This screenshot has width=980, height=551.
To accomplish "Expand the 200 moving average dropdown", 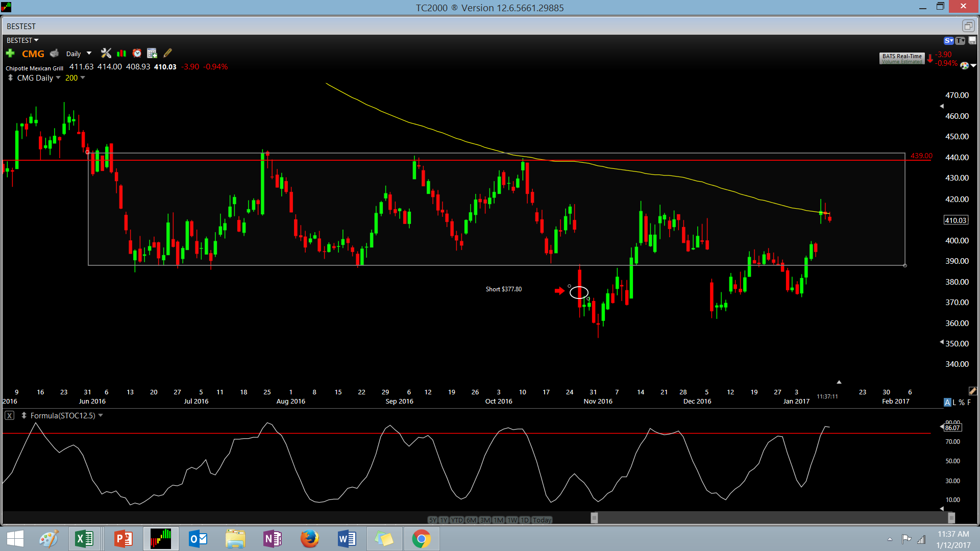I will pos(83,78).
